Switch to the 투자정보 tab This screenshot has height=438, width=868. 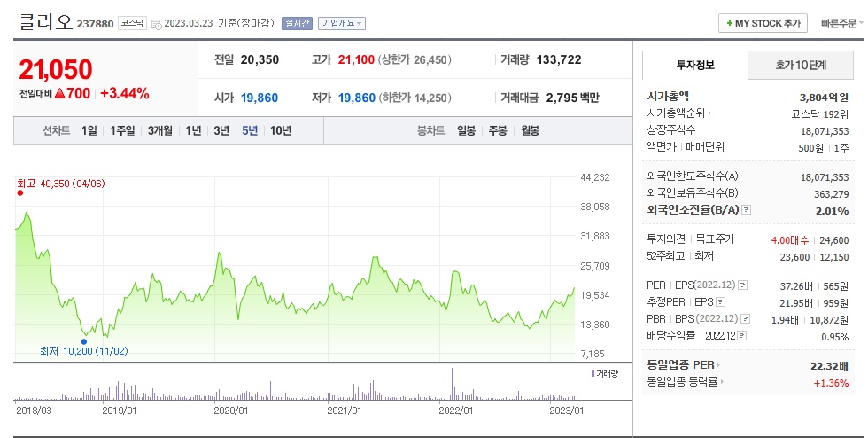694,65
